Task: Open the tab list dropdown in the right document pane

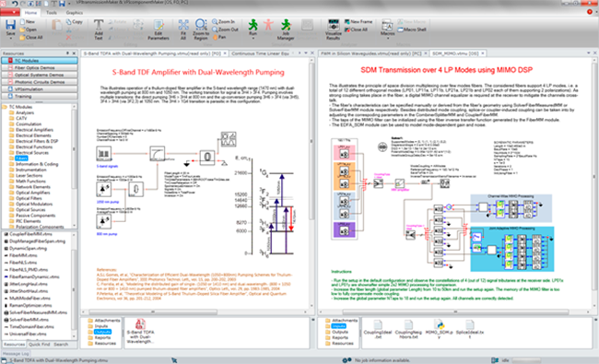Action: click(x=588, y=53)
